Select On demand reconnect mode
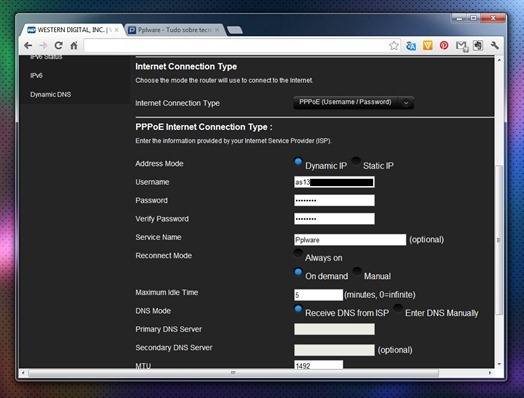Image resolution: width=524 pixels, height=398 pixels. point(298,272)
